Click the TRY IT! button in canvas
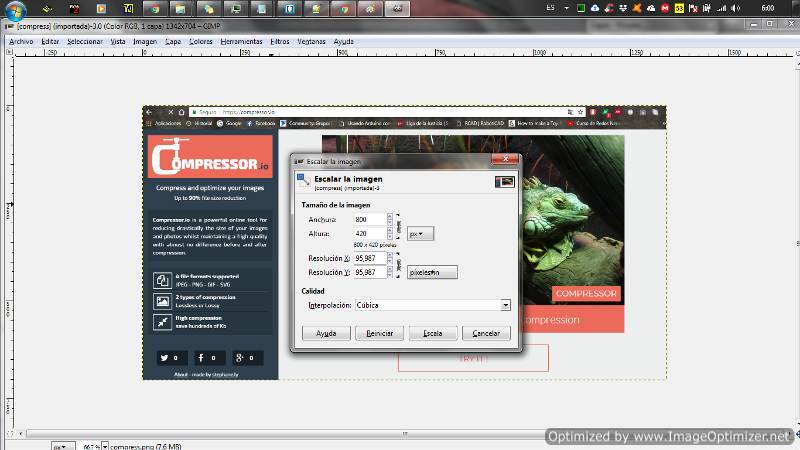This screenshot has height=450, width=800. 473,359
